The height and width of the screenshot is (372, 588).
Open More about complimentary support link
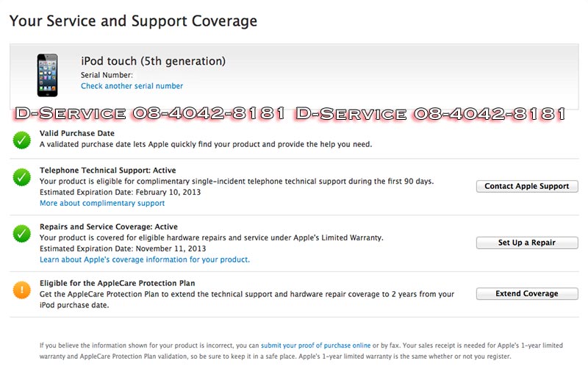pos(102,203)
